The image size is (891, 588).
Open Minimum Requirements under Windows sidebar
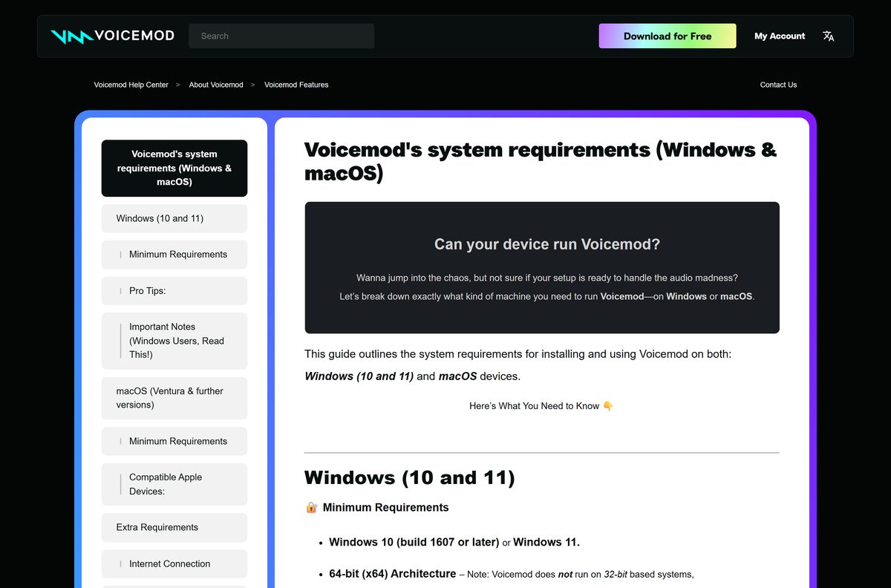[x=174, y=254]
